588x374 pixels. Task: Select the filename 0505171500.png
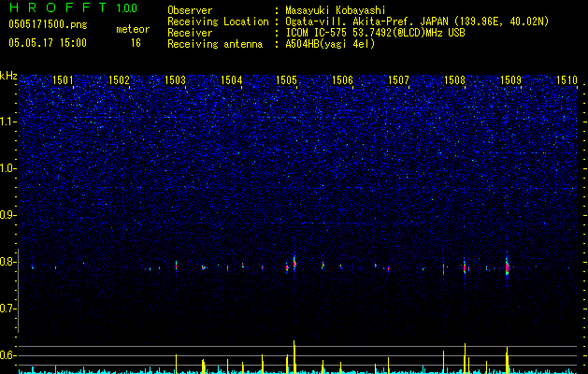pos(48,24)
